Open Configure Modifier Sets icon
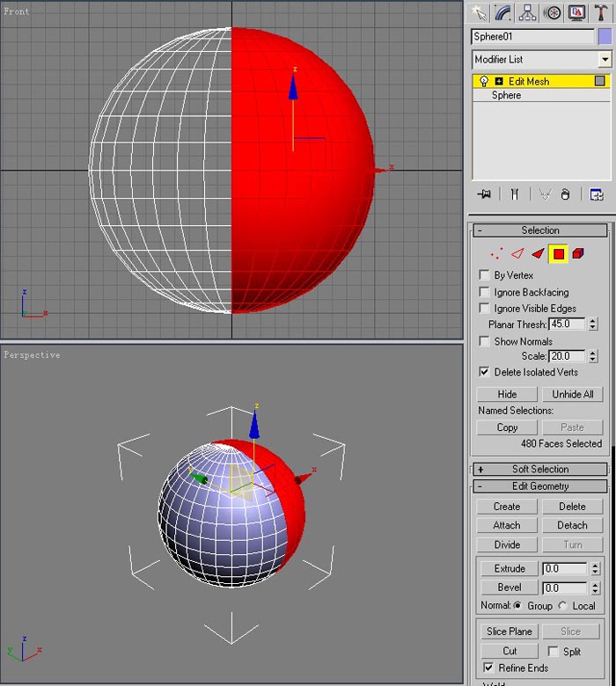 pos(597,193)
